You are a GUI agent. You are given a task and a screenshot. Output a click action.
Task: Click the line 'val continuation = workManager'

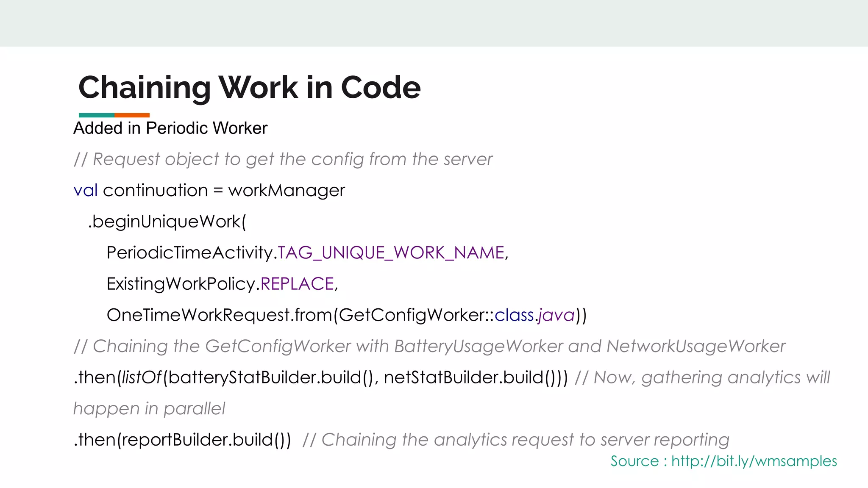pos(209,191)
